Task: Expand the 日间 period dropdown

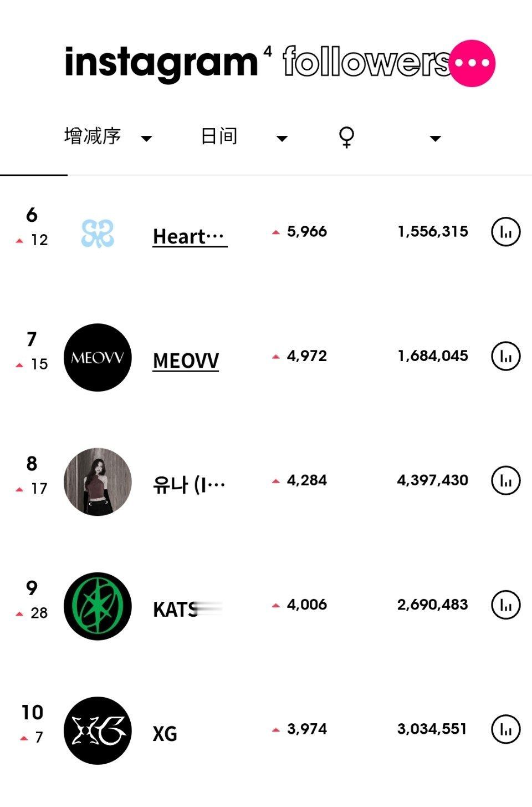Action: pyautogui.click(x=244, y=136)
